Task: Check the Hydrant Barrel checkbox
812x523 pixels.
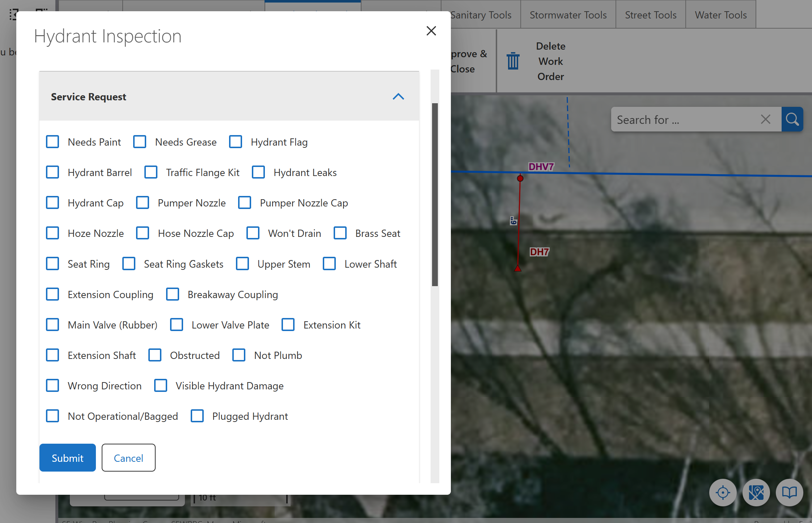Action: [x=52, y=172]
